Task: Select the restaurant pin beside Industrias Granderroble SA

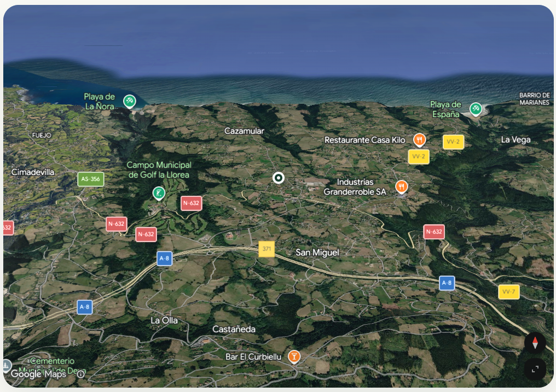Action: tap(401, 186)
